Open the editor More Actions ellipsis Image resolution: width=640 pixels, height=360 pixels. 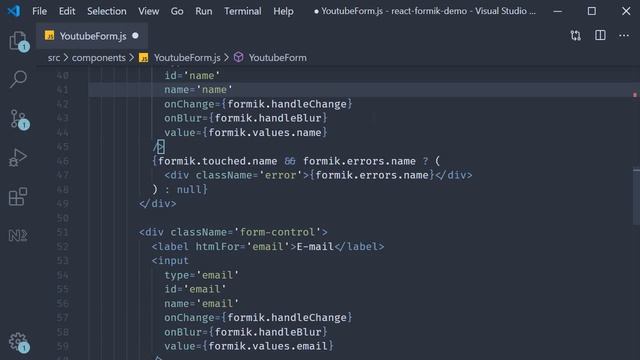pos(624,36)
